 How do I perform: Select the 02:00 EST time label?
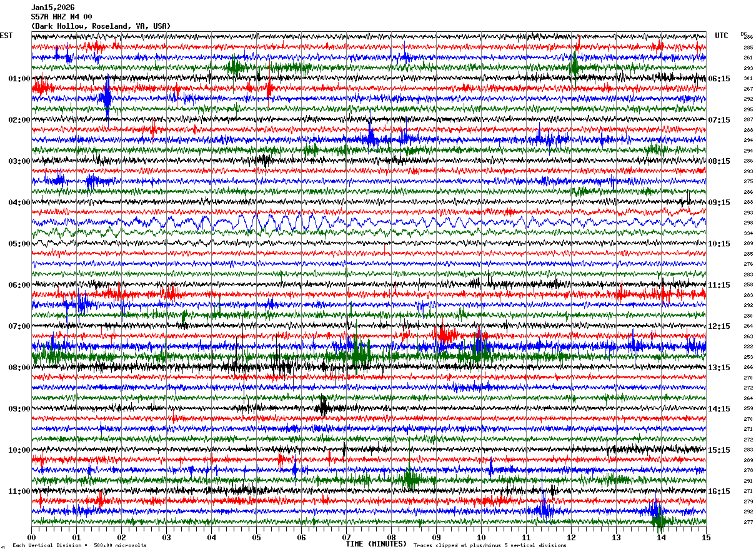[19, 120]
